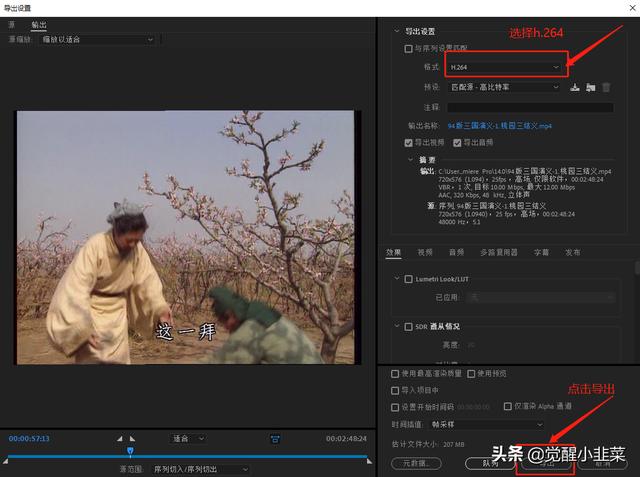Click the 队列 queue button
The height and width of the screenshot is (477, 640).
tap(490, 464)
